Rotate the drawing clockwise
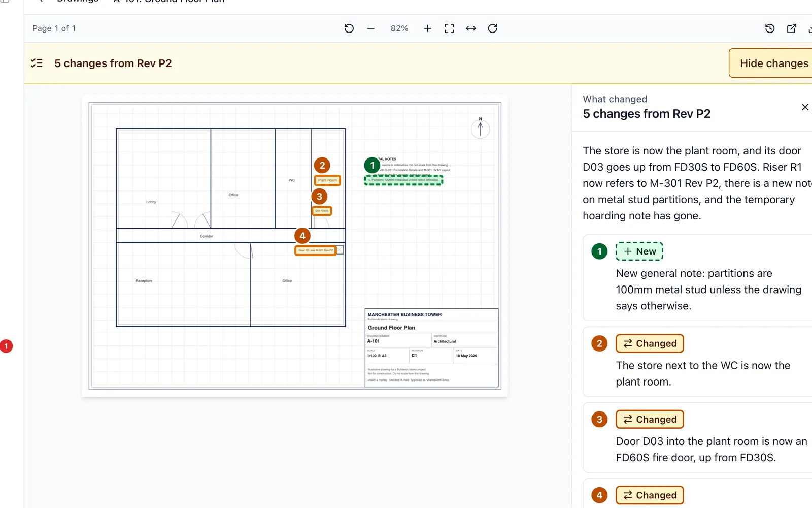Viewport: 812px width, 508px height. point(493,28)
